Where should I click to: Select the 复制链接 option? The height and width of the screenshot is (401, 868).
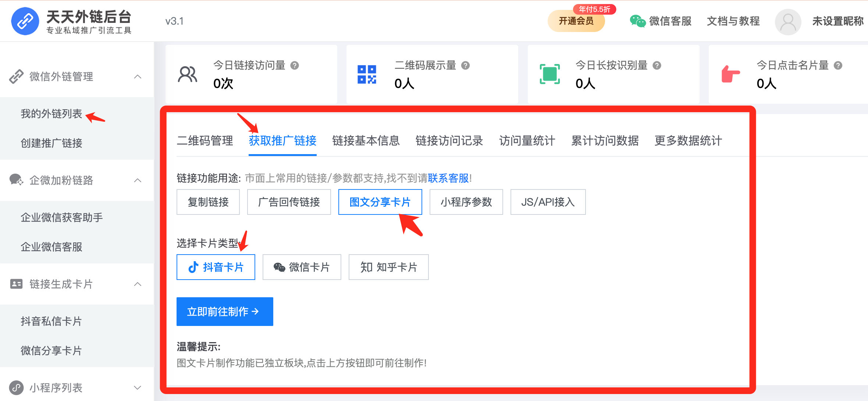(x=208, y=202)
